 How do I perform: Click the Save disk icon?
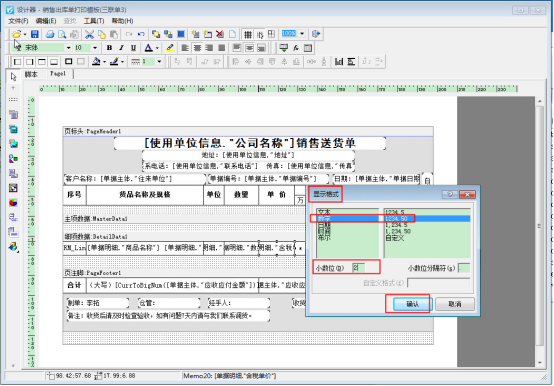point(35,34)
